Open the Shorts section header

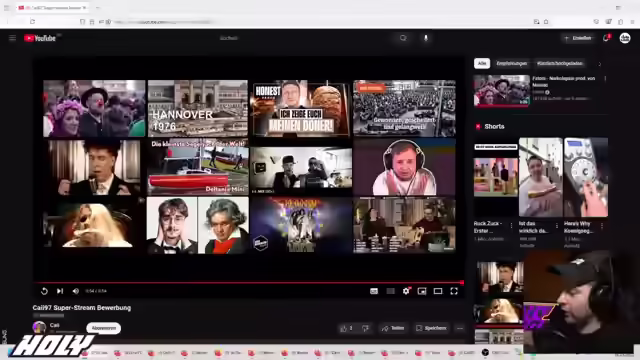pyautogui.click(x=490, y=127)
